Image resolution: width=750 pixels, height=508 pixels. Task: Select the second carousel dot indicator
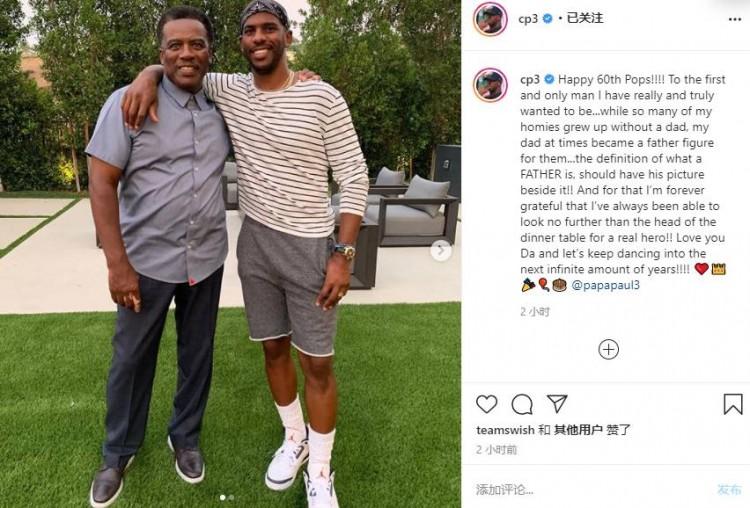click(x=232, y=497)
